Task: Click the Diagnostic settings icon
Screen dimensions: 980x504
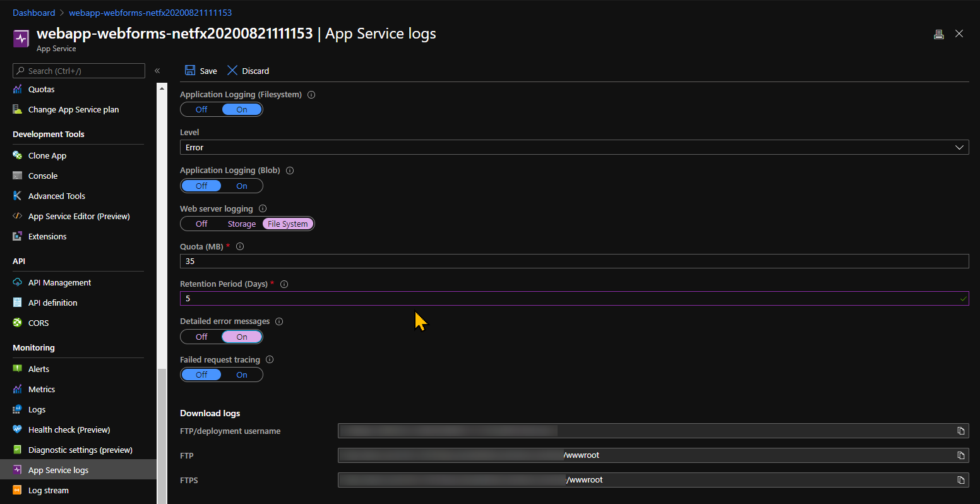Action: pos(17,450)
